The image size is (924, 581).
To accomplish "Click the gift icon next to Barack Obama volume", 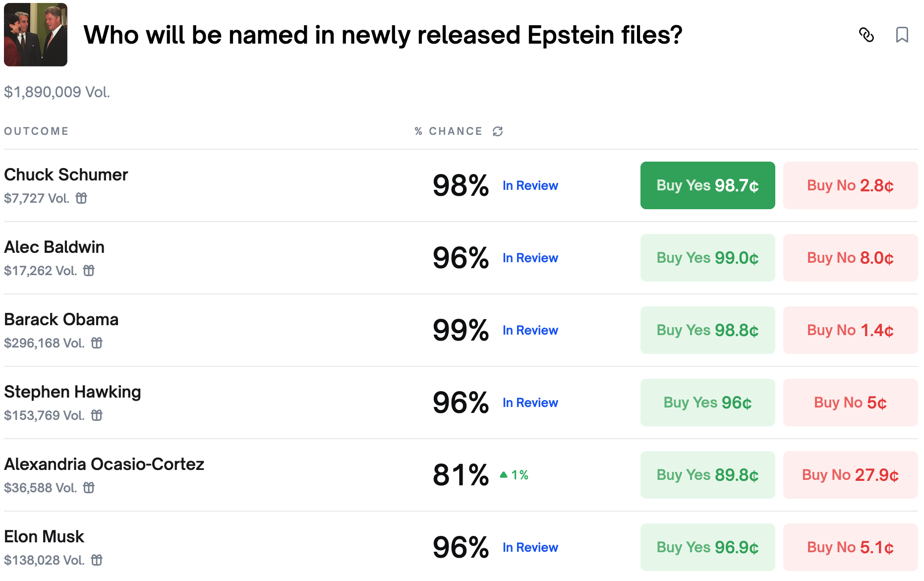I will pos(97,343).
